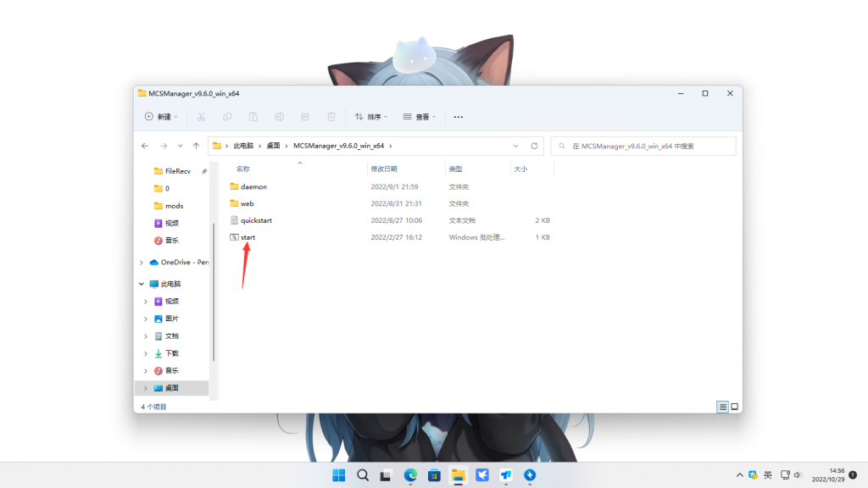Viewport: 868px width, 488px height.
Task: Click the Paste clipboard icon
Action: click(253, 117)
